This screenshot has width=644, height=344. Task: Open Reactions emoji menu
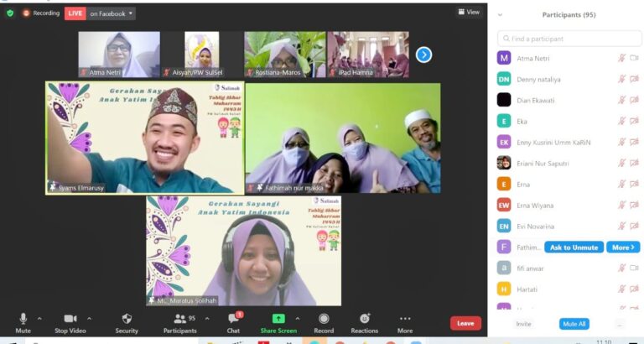[364, 319]
